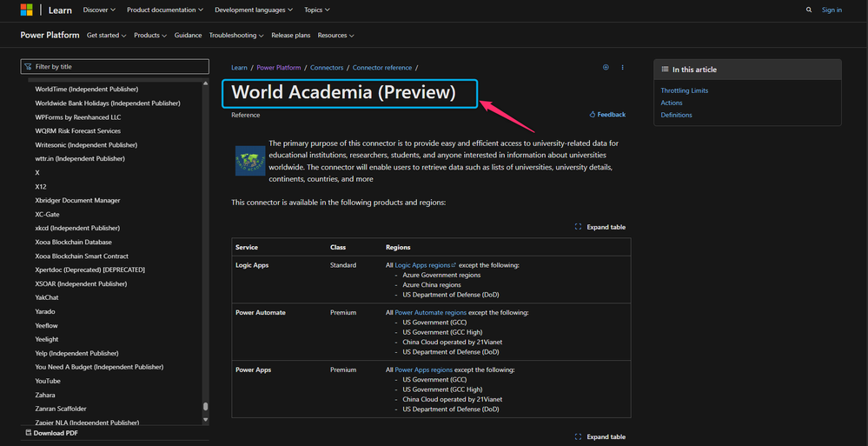The image size is (868, 446).
Task: Expand the Topics dropdown
Action: (316, 10)
